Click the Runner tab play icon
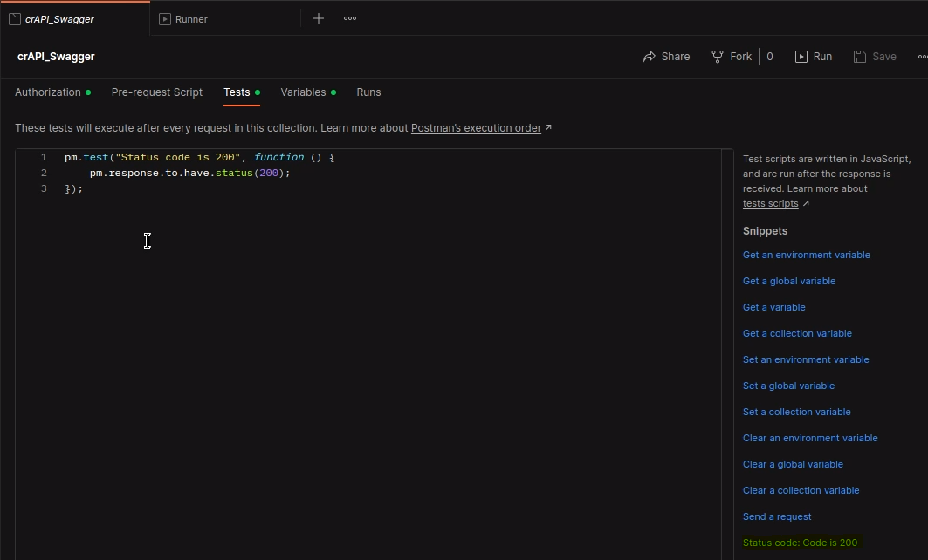 165,19
